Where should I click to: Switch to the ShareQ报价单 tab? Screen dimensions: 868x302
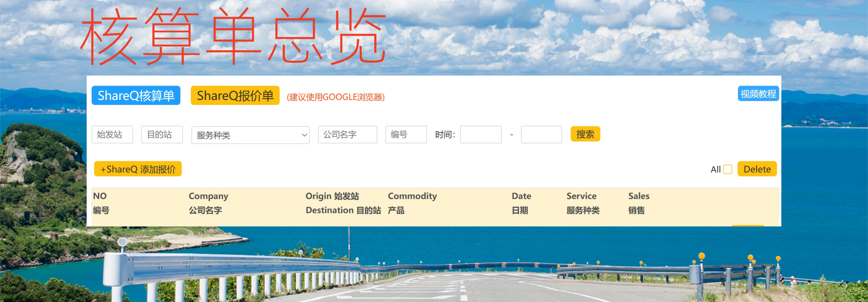tap(235, 95)
